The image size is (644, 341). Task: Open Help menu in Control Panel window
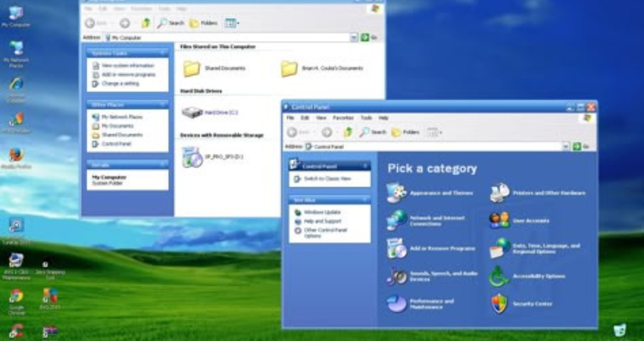click(x=383, y=118)
